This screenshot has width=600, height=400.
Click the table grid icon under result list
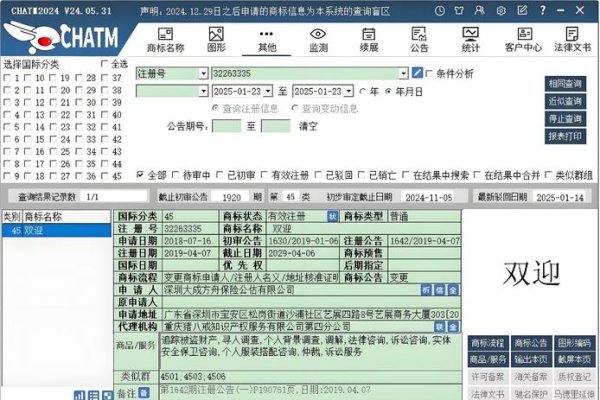(x=93, y=395)
